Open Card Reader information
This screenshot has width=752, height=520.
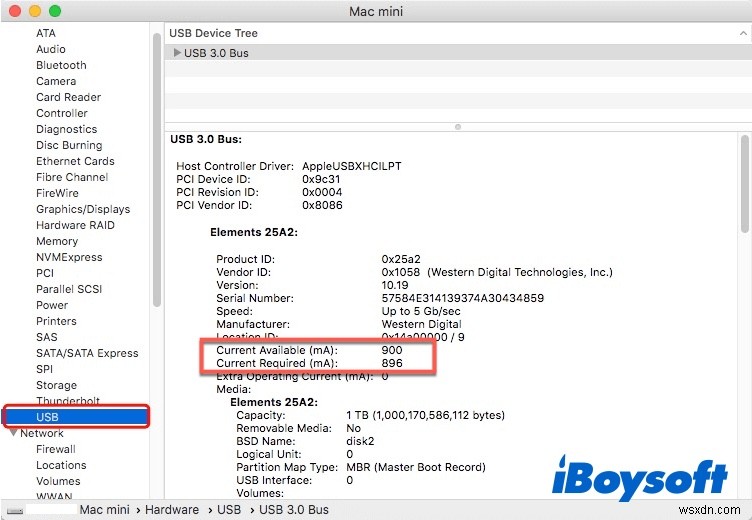pyautogui.click(x=69, y=97)
